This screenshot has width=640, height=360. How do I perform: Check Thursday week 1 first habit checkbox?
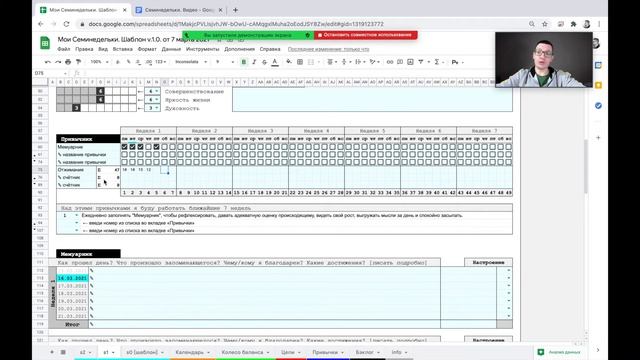[x=149, y=147]
